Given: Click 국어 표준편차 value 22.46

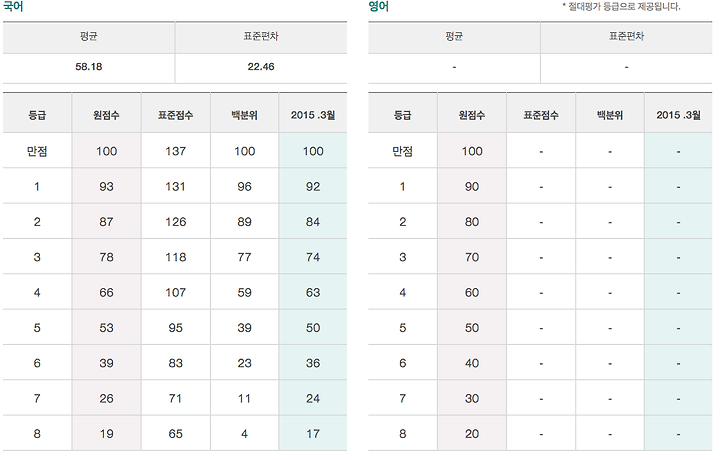Looking at the screenshot, I should (261, 67).
